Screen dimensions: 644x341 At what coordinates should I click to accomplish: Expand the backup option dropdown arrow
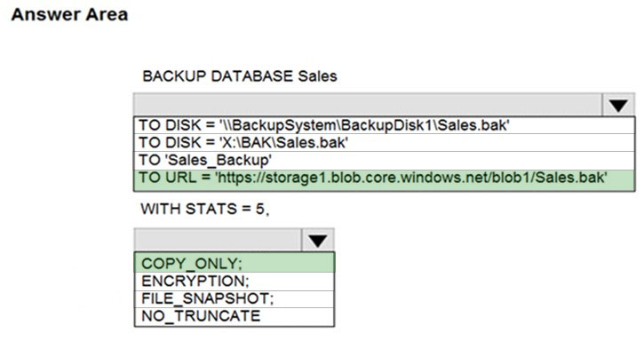point(317,241)
